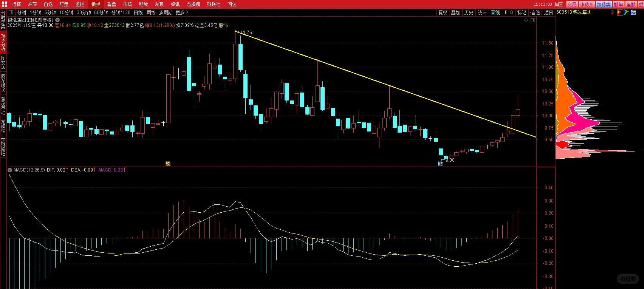This screenshot has width=644, height=289.
Task: Click the 涨停买 button
Action: pyautogui.click(x=587, y=4)
